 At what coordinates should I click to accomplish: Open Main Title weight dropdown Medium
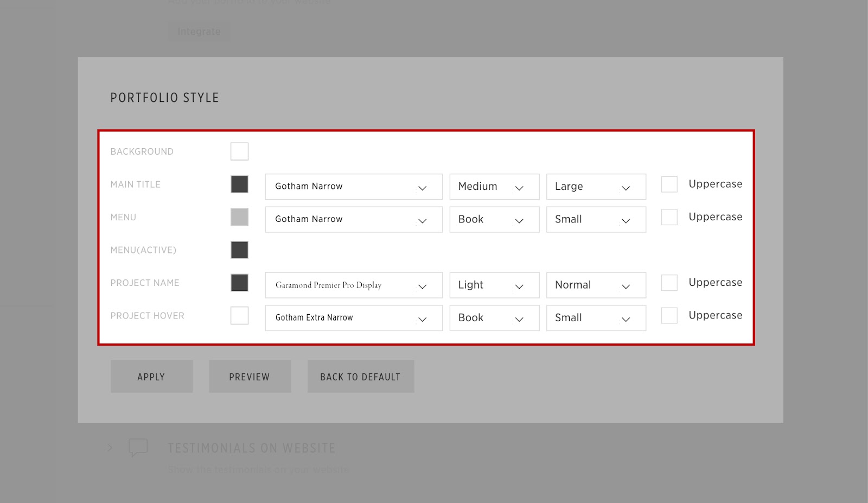point(494,187)
